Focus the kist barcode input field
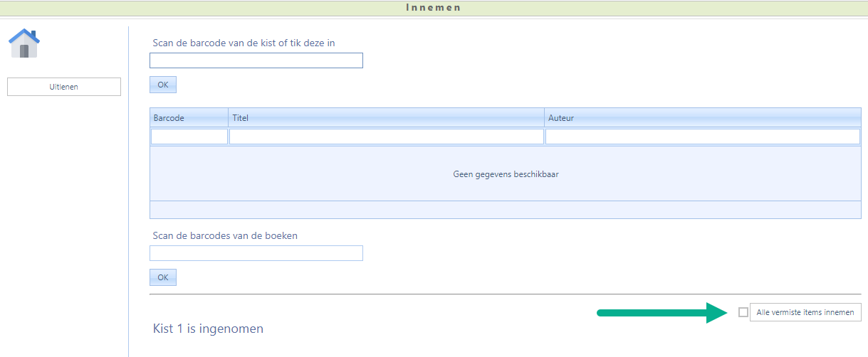Image resolution: width=868 pixels, height=357 pixels. (256, 60)
